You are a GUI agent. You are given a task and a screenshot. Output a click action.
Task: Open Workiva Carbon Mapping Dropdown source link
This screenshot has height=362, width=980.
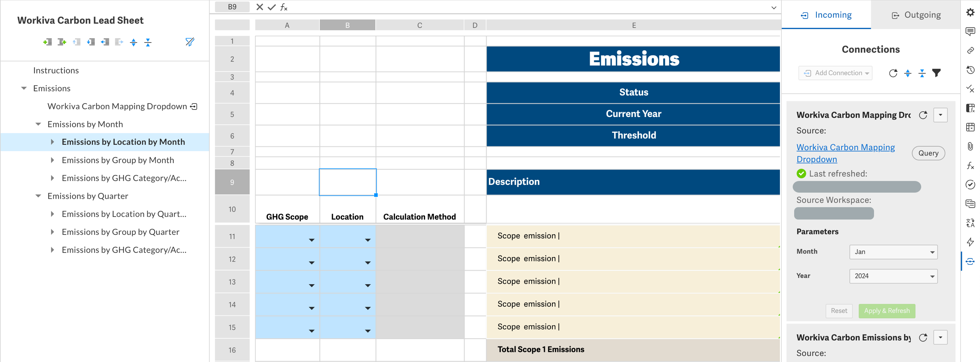845,153
